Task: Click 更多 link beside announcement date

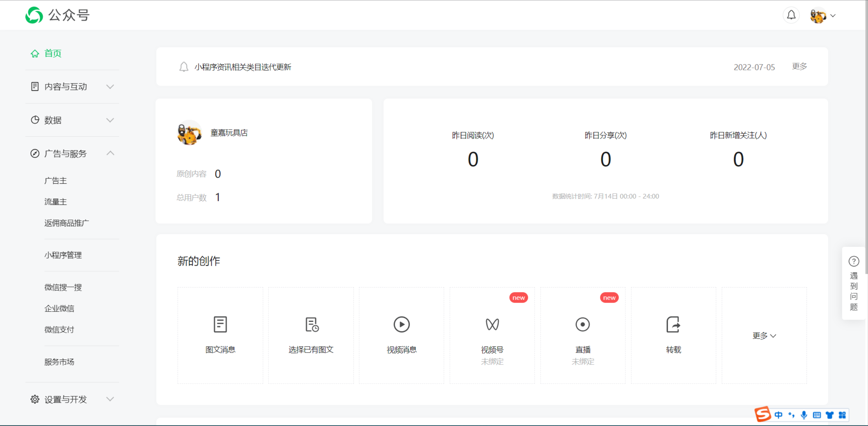Action: pyautogui.click(x=799, y=66)
